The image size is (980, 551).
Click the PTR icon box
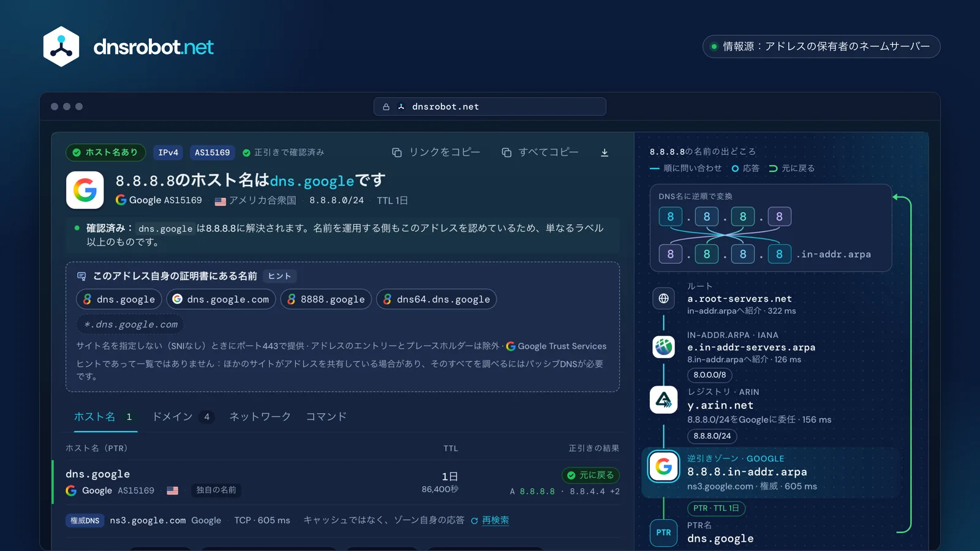(x=663, y=533)
